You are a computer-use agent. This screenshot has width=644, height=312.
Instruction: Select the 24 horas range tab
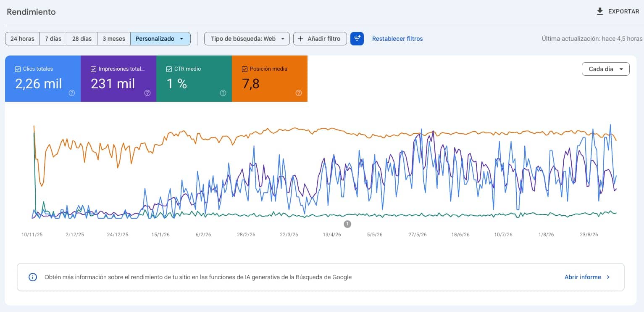tap(22, 39)
